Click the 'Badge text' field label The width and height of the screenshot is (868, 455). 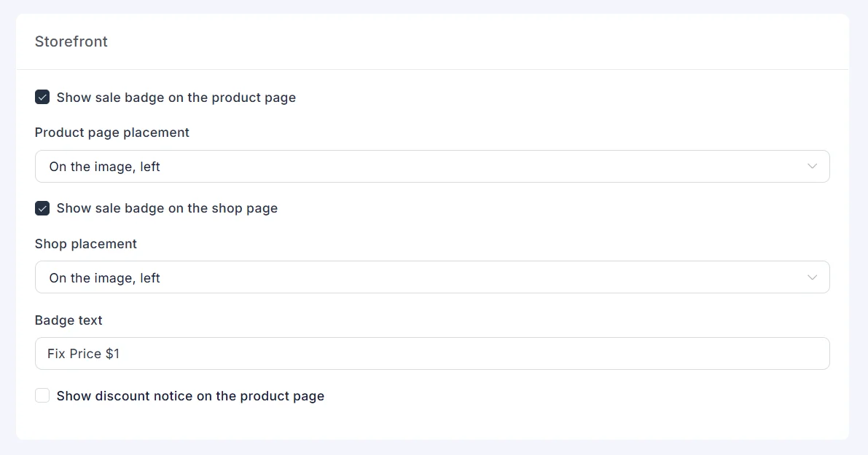(69, 320)
